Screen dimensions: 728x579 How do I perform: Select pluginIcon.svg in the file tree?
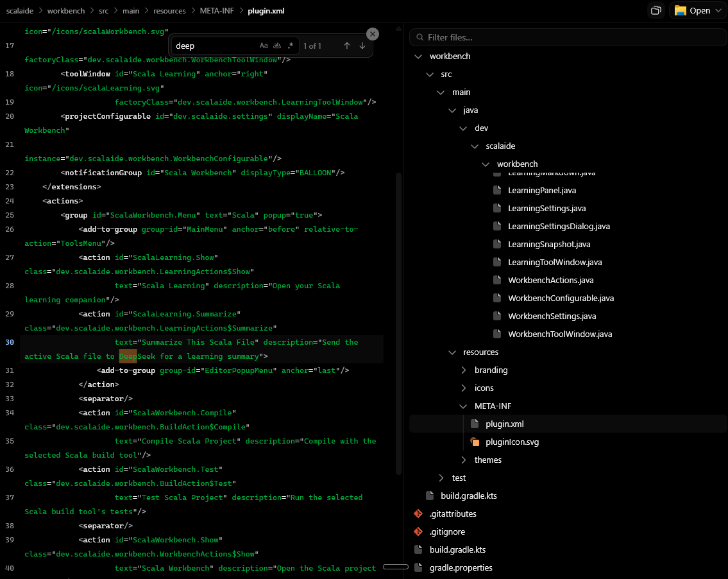(512, 442)
